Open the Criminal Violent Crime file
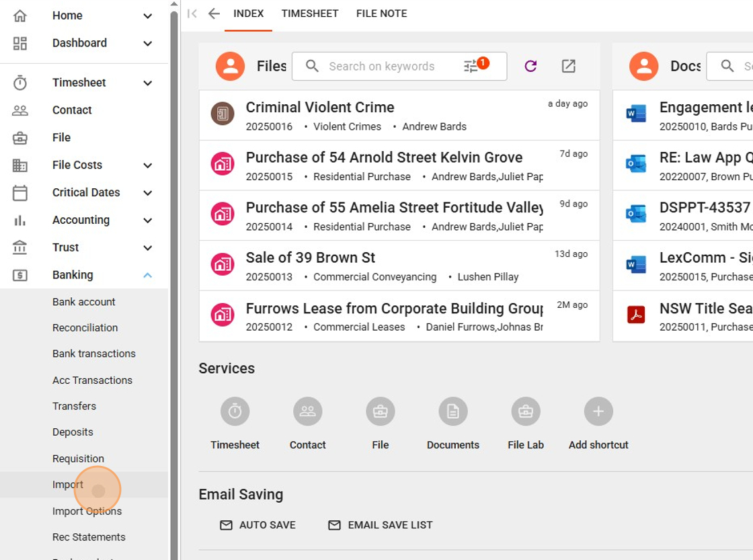Screen dimensions: 753x560 (320, 108)
